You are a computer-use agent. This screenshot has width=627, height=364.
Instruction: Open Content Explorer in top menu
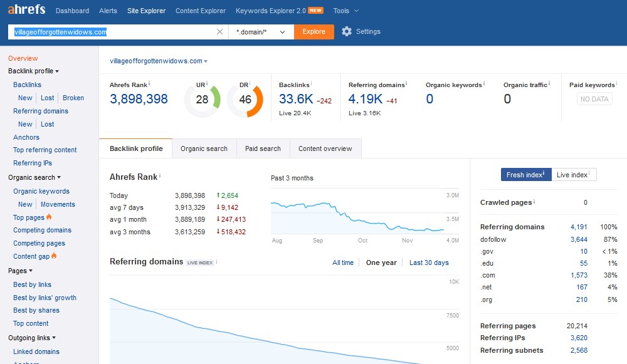pos(201,11)
